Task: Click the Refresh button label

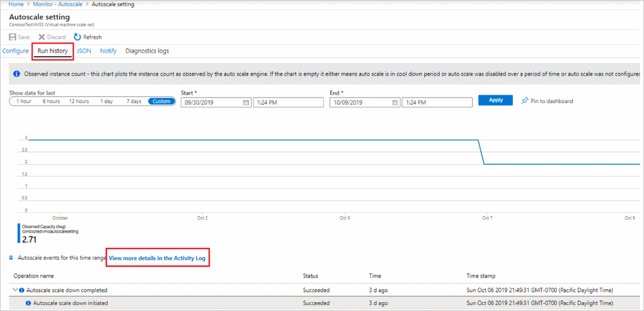Action: tap(93, 37)
